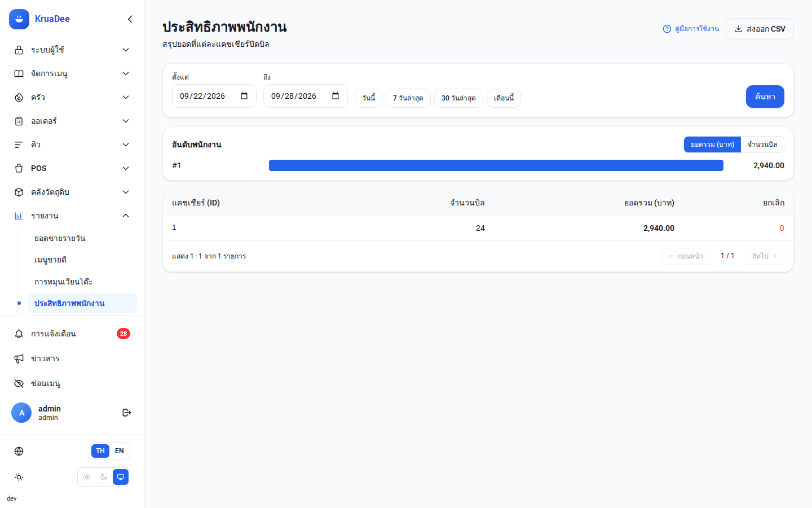This screenshot has height=508, width=812.
Task: Click the megaphone icon for ข่าวสาร
Action: 19,358
